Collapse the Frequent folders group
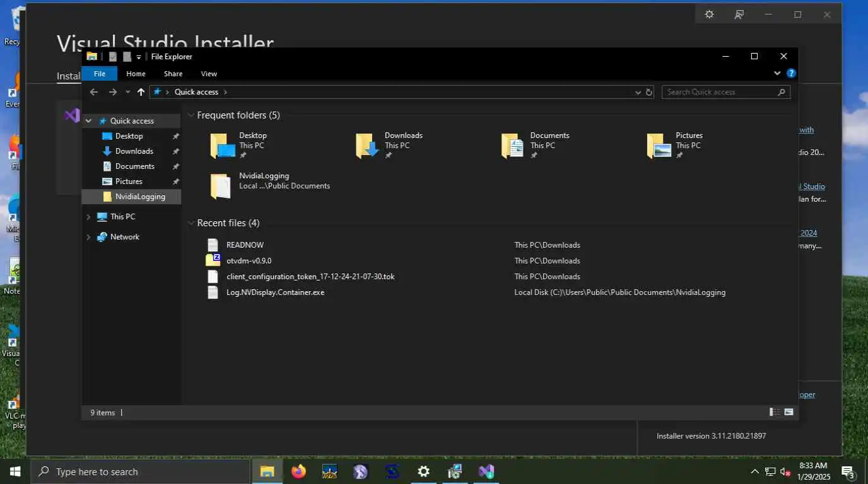 [x=191, y=115]
